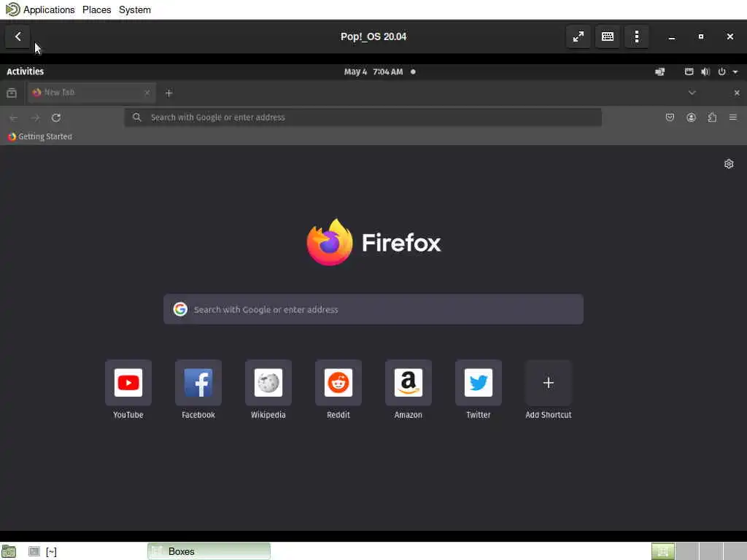Click the power tray icon

tap(721, 72)
